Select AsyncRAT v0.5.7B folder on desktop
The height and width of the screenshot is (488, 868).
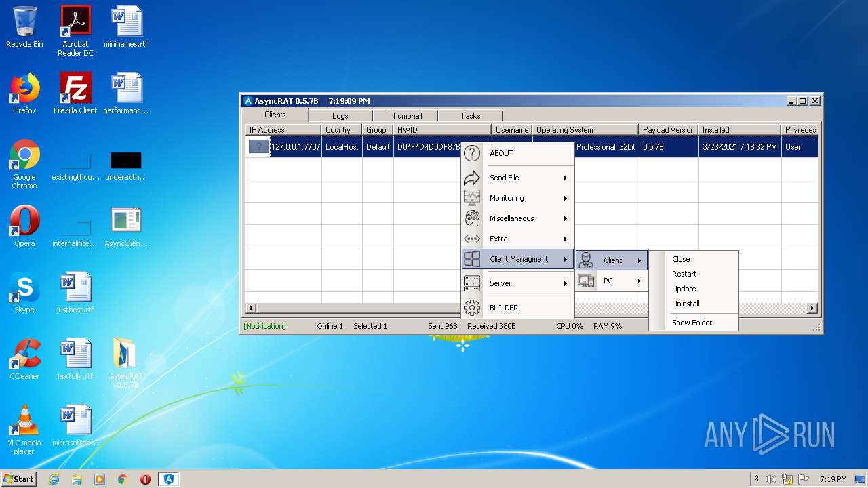point(126,364)
